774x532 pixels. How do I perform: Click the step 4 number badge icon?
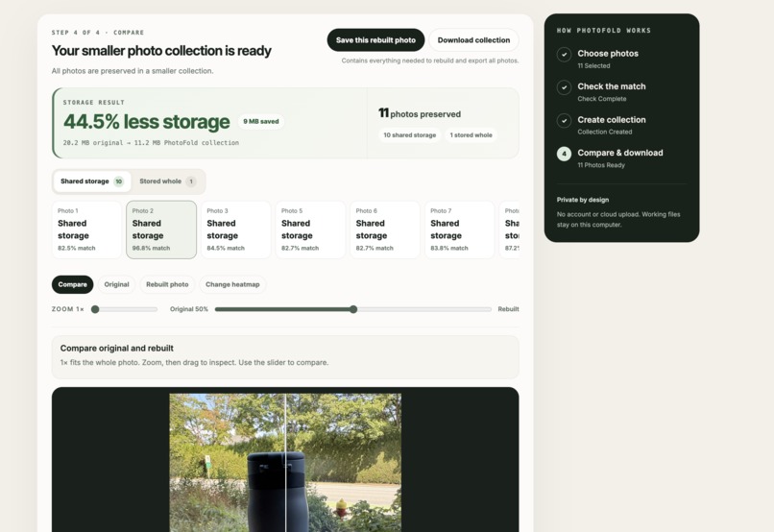click(x=565, y=154)
